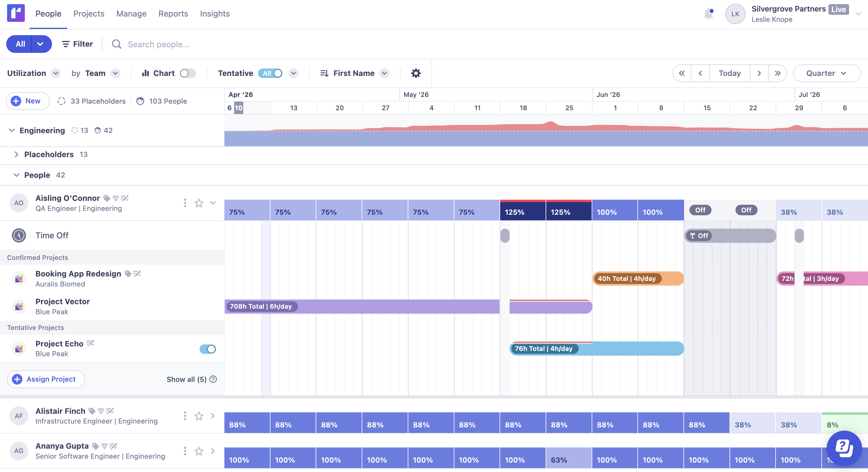This screenshot has height=472, width=868.
Task: Open the Insights tab
Action: 215,14
